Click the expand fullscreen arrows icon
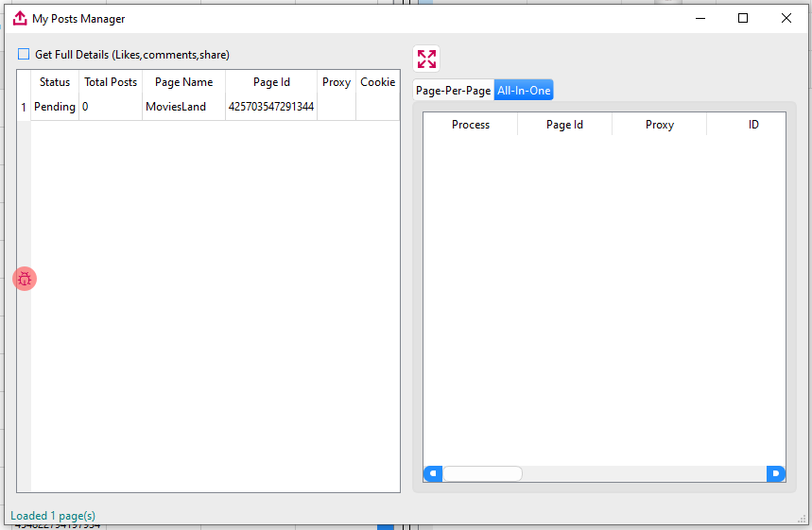The height and width of the screenshot is (530, 812). (x=426, y=59)
